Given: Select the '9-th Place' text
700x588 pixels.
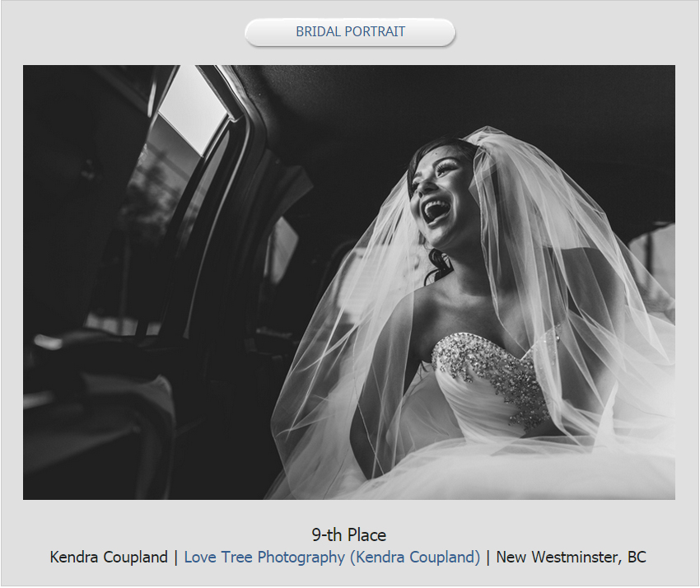Looking at the screenshot, I should click(349, 534).
